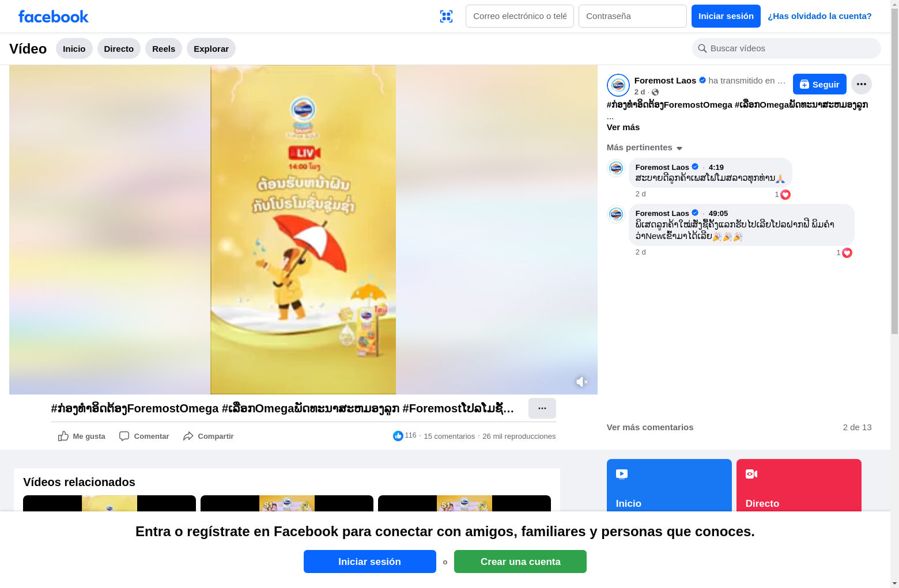Unmute the video using the speaker icon
The width and height of the screenshot is (899, 588).
pos(581,382)
